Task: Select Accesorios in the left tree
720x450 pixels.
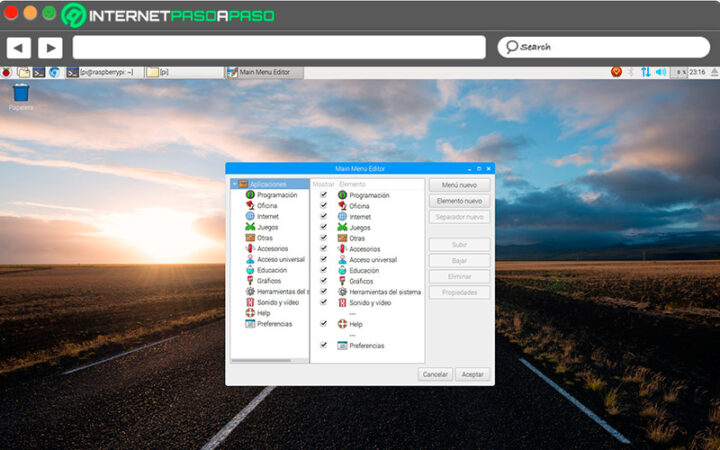Action: [x=270, y=249]
